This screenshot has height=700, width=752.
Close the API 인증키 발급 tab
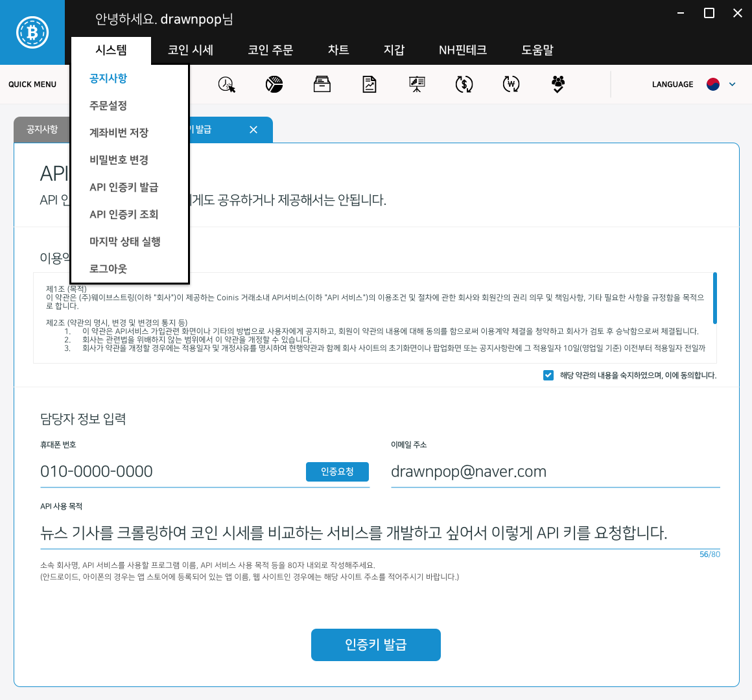(253, 130)
